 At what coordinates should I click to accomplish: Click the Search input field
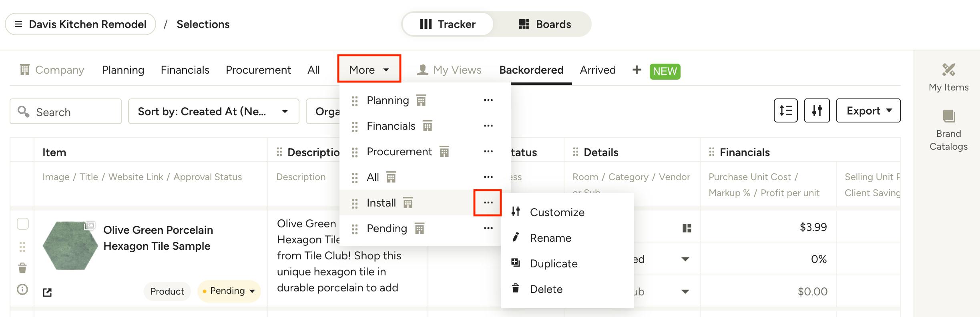pyautogui.click(x=66, y=111)
